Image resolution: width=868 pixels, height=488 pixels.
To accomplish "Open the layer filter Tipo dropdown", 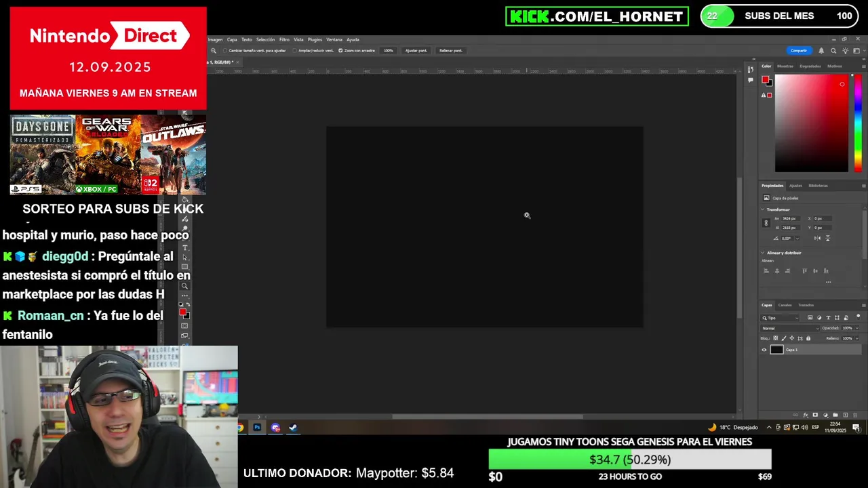I will click(x=780, y=318).
